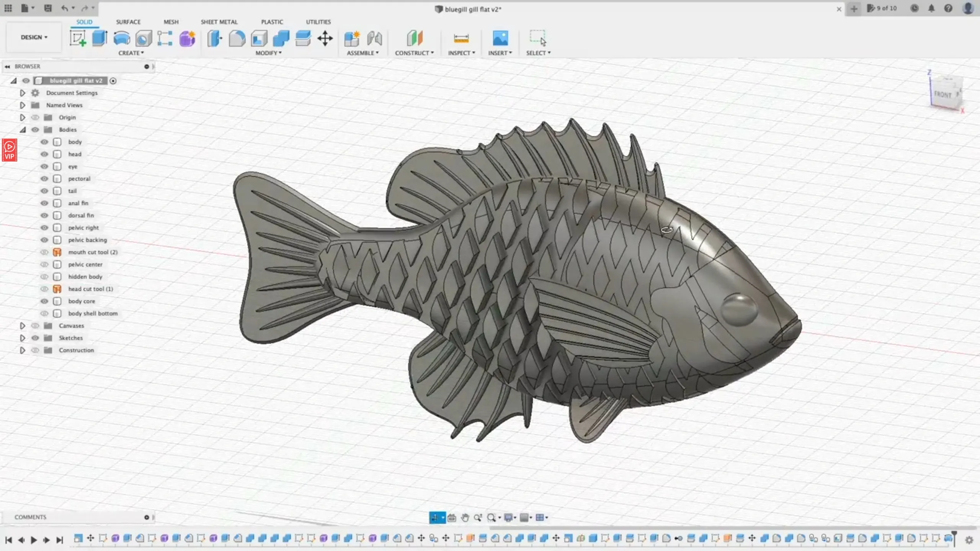Click the FRONT face of the ViewCube
The height and width of the screenshot is (551, 980).
944,93
